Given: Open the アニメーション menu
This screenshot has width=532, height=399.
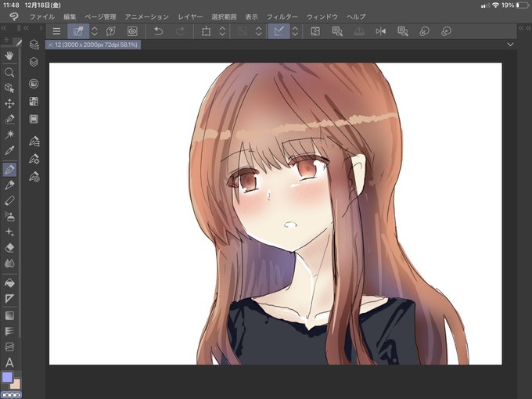Looking at the screenshot, I should pyautogui.click(x=146, y=16).
